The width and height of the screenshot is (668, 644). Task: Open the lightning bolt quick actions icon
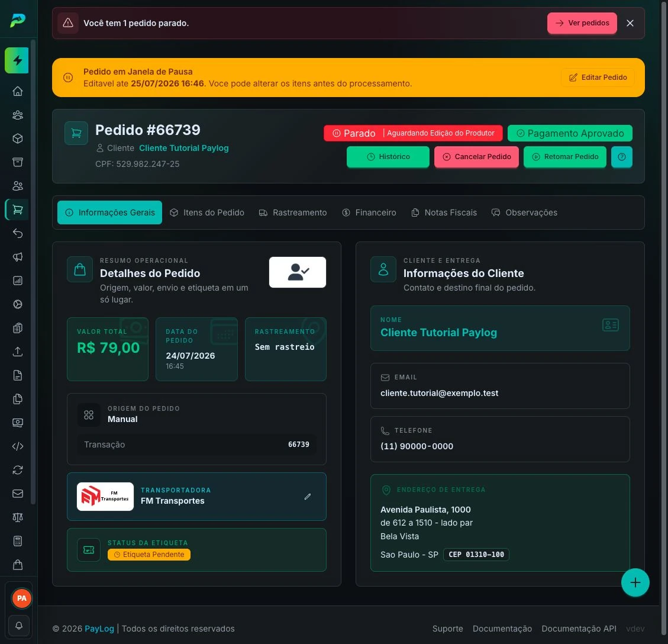[17, 60]
